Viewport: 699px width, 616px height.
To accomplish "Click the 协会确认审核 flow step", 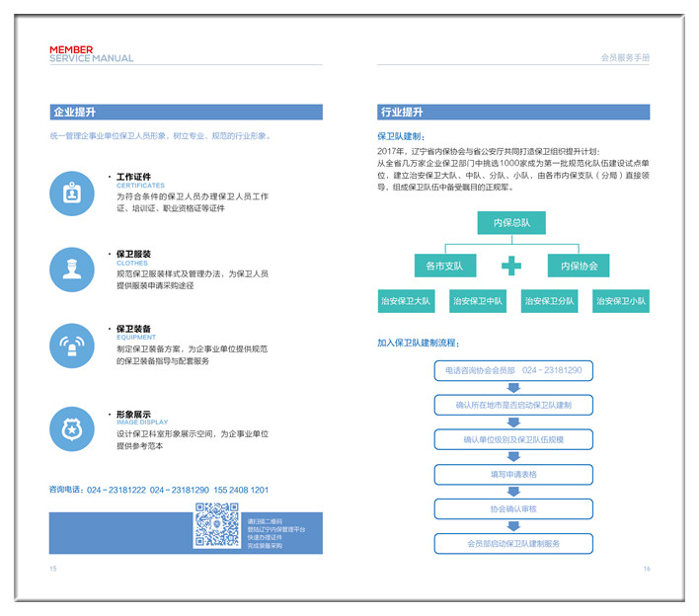I will [x=513, y=509].
